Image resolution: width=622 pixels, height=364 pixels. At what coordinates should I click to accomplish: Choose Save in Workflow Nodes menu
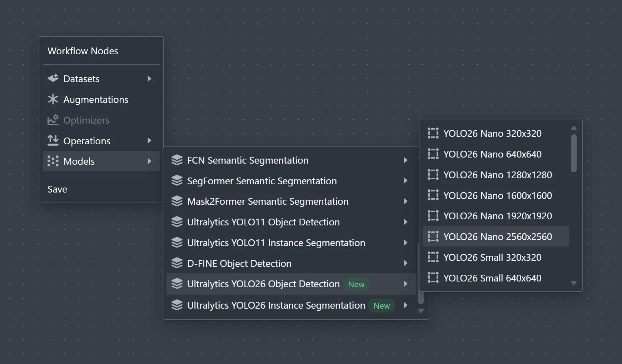coord(101,189)
